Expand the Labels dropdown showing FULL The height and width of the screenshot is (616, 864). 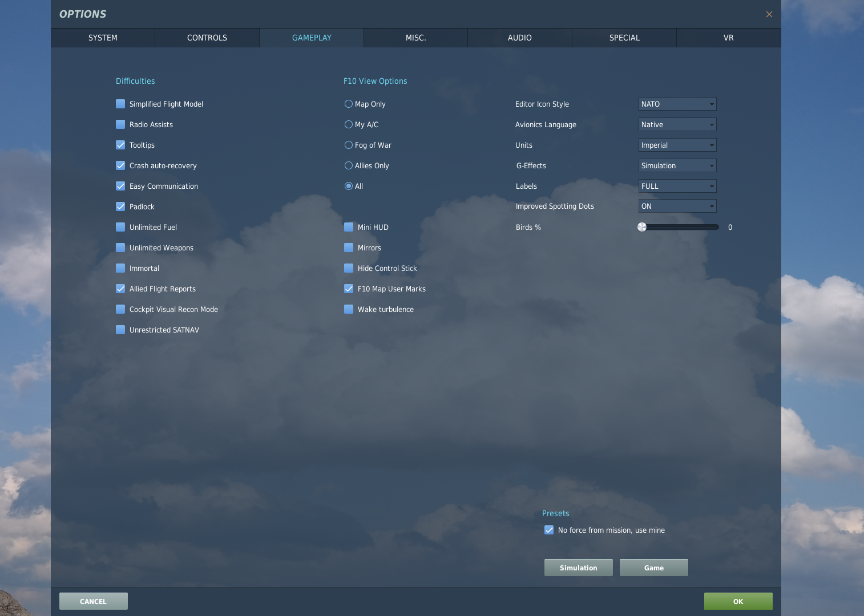click(677, 186)
